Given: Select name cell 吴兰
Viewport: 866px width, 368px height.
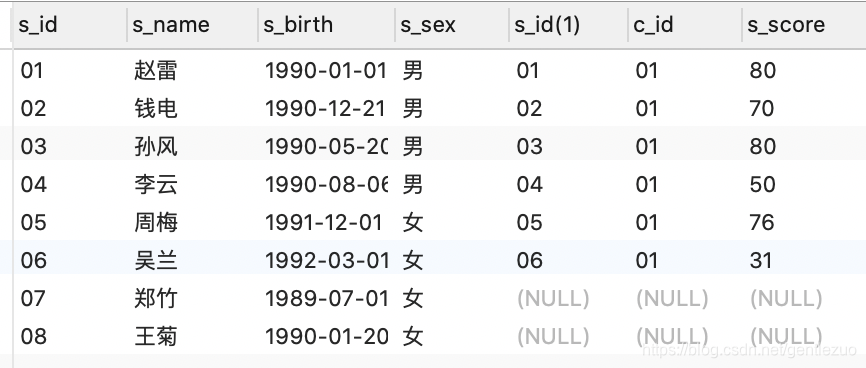Looking at the screenshot, I should tap(156, 260).
